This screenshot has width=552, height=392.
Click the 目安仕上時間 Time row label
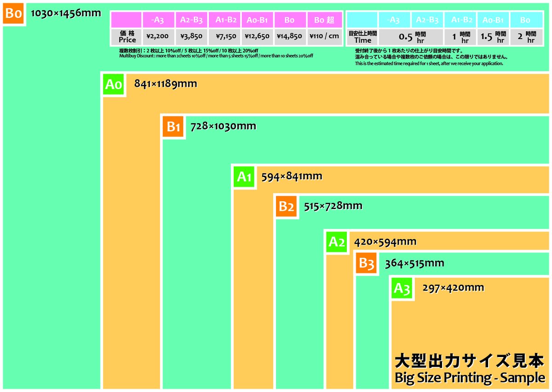(x=362, y=37)
